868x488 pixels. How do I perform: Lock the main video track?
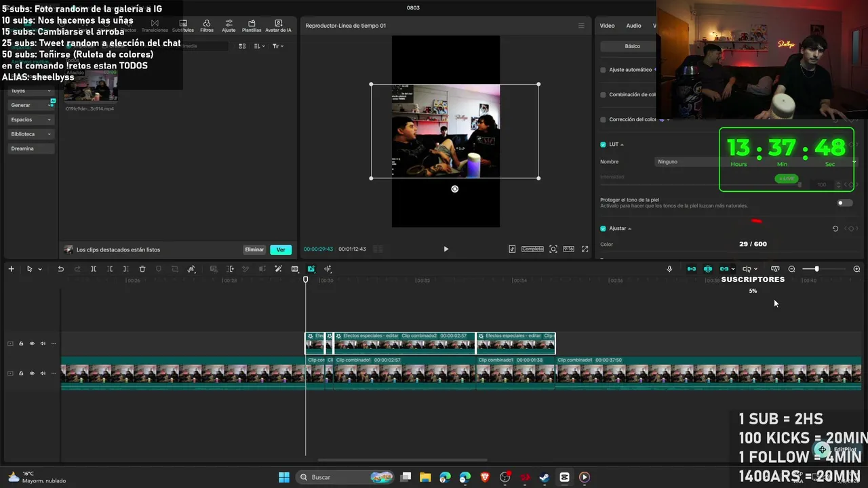(x=21, y=373)
